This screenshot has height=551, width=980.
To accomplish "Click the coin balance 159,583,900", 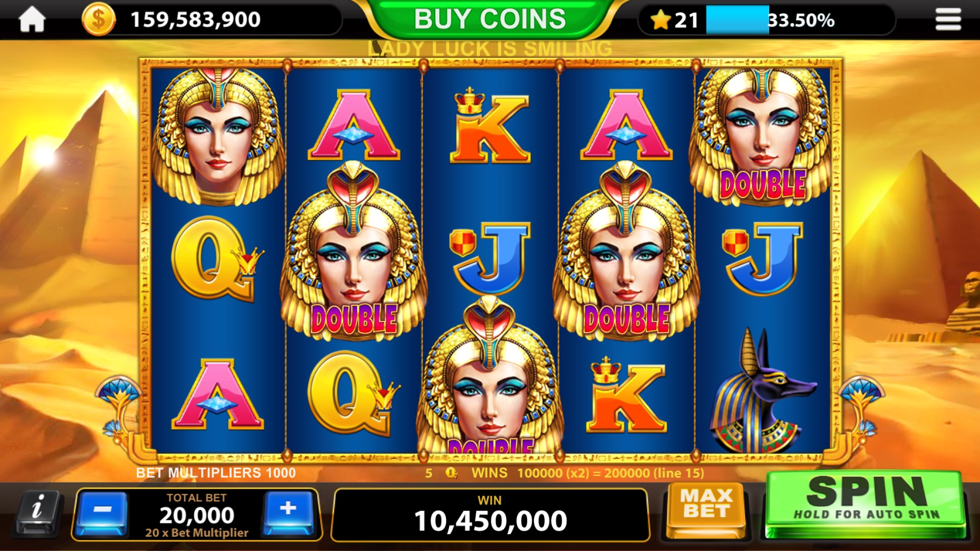I will (195, 20).
